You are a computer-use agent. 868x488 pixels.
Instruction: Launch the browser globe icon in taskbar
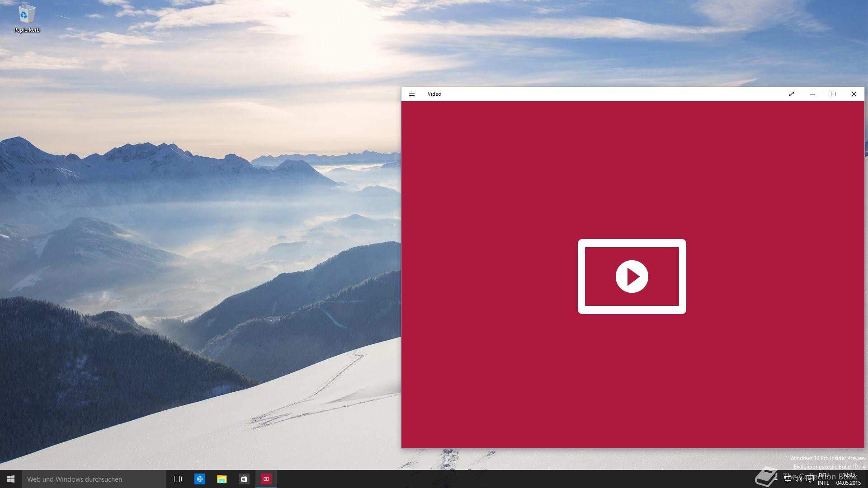pos(199,479)
